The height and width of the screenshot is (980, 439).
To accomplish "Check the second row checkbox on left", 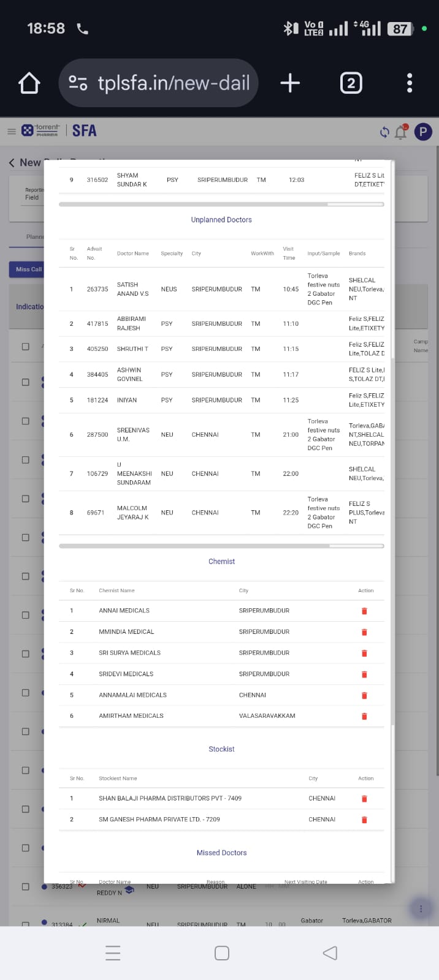I will coord(26,382).
